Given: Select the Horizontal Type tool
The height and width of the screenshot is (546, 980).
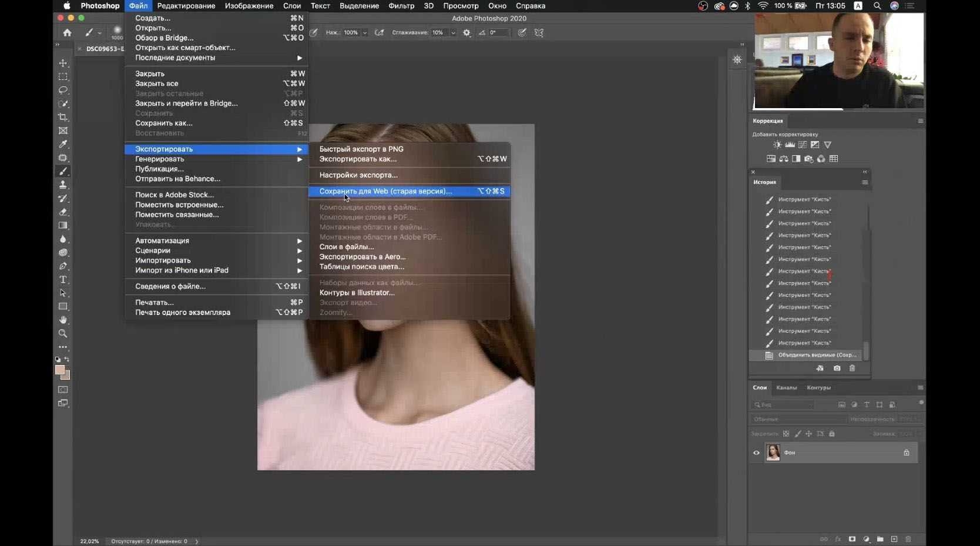Looking at the screenshot, I should 63,279.
